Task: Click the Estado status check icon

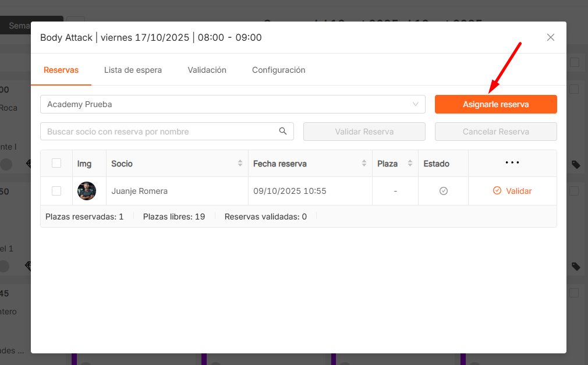Action: click(x=443, y=191)
